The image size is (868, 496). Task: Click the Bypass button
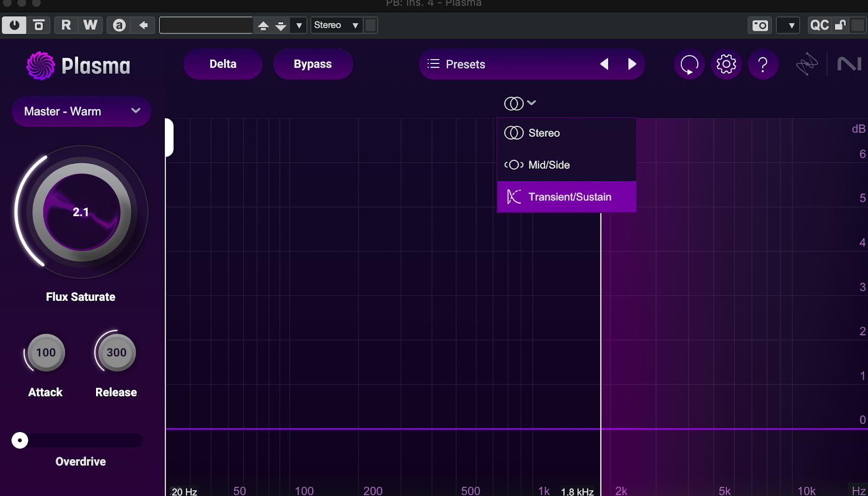click(312, 65)
